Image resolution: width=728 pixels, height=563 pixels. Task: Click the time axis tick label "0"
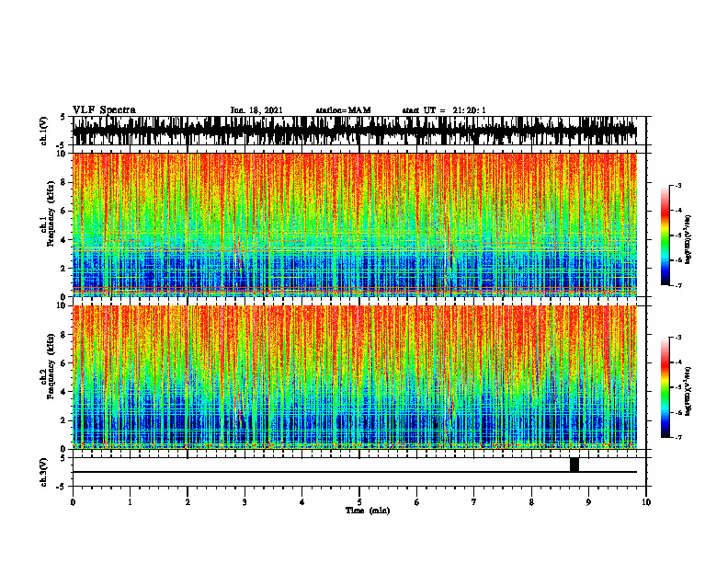coord(73,502)
